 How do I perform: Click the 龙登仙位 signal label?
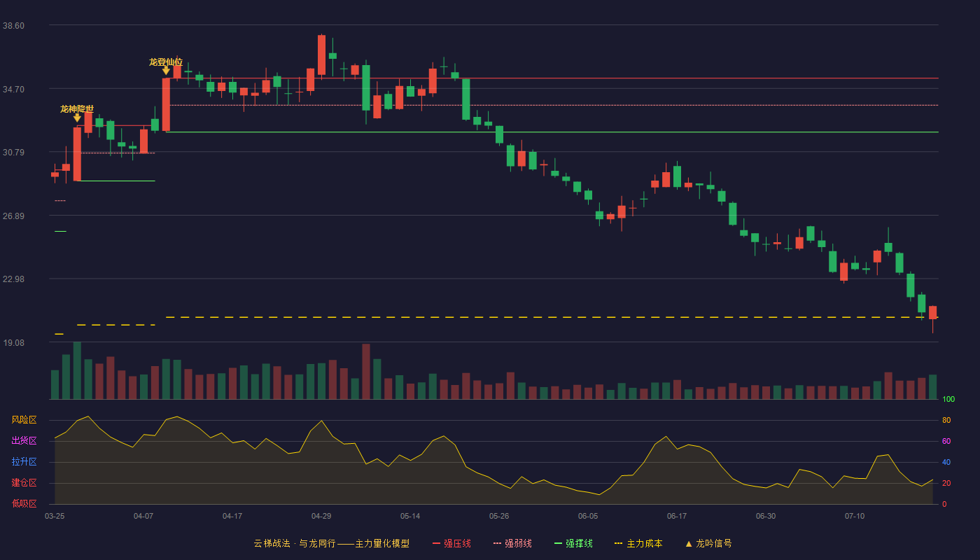[x=166, y=62]
